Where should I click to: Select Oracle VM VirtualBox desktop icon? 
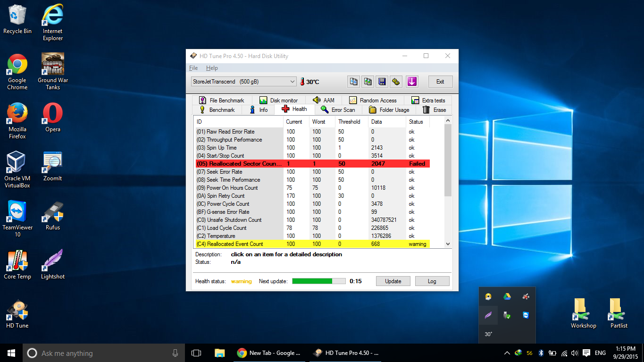pos(17,170)
